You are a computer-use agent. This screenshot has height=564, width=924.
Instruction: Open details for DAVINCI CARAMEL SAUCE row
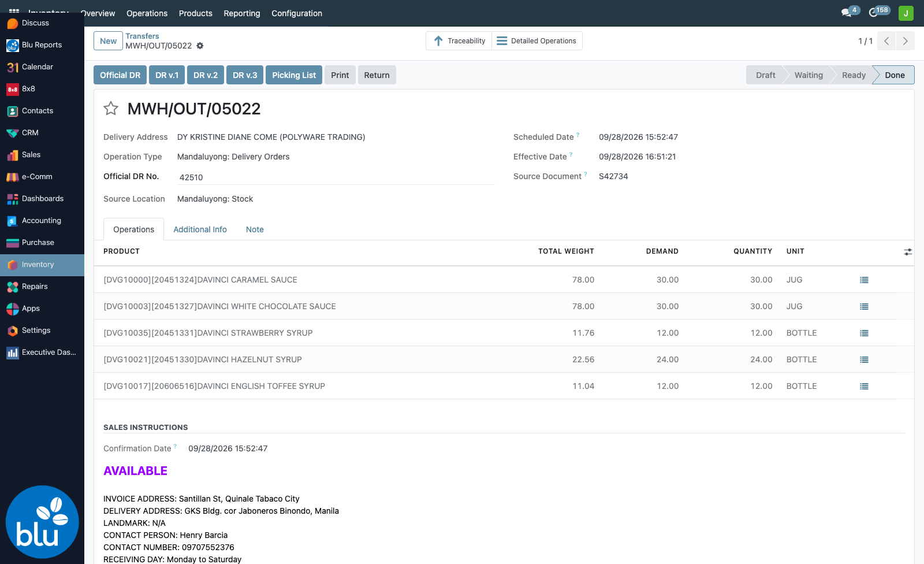(x=864, y=280)
